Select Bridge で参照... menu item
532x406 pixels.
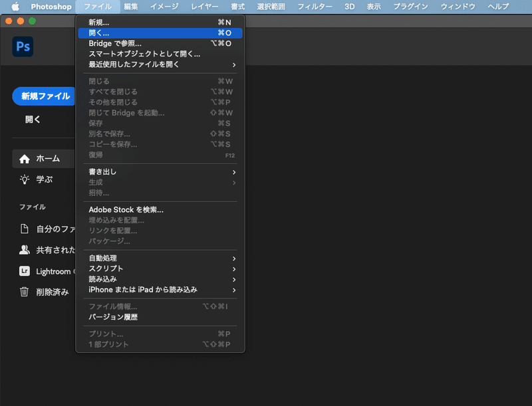pos(160,43)
